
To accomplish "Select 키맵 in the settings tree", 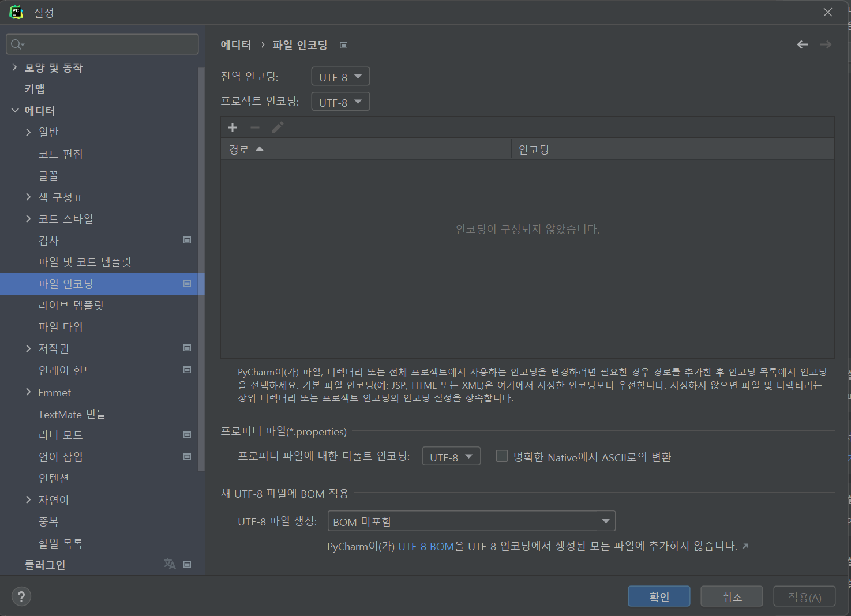I will 35,89.
